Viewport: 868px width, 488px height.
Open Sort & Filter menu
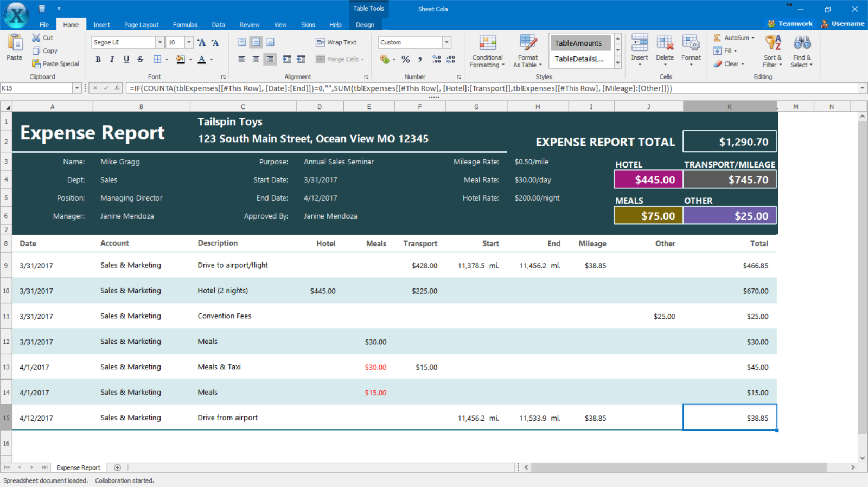coord(773,51)
